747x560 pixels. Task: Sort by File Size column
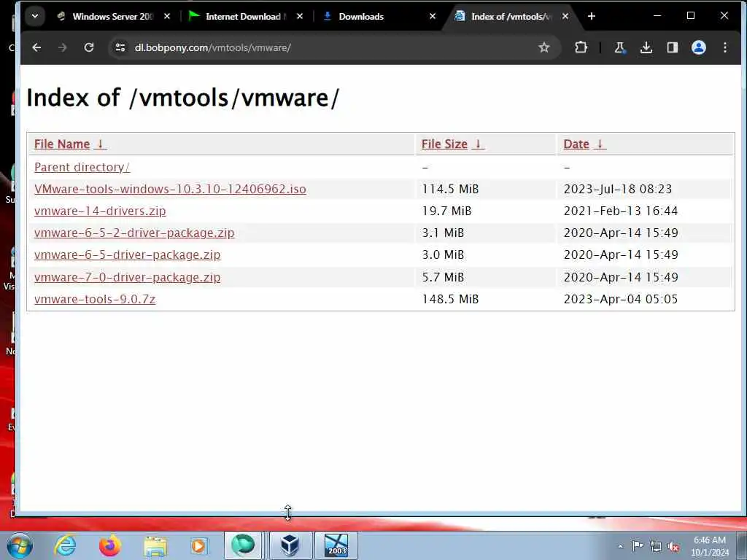pyautogui.click(x=444, y=144)
